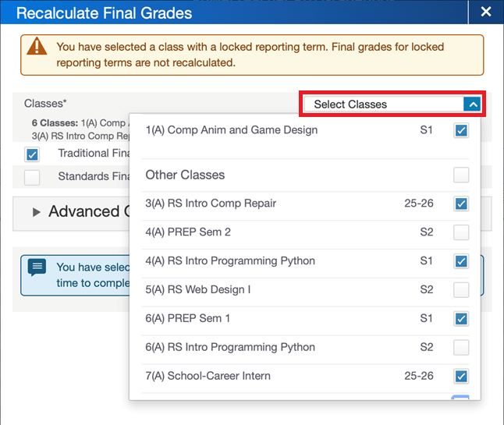Screen dimensions: 504x425
Task: Check the 5(A) RS Web Design I checkbox
Action: click(461, 290)
